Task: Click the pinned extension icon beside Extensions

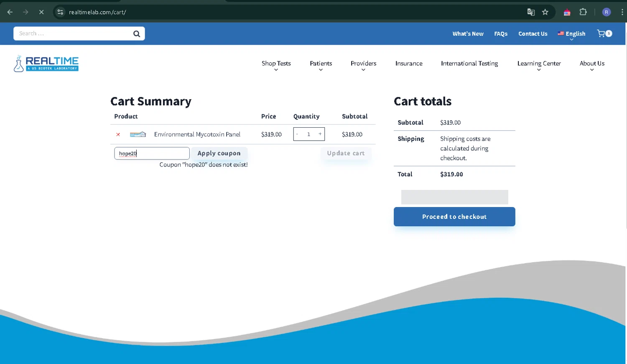Action: [567, 12]
